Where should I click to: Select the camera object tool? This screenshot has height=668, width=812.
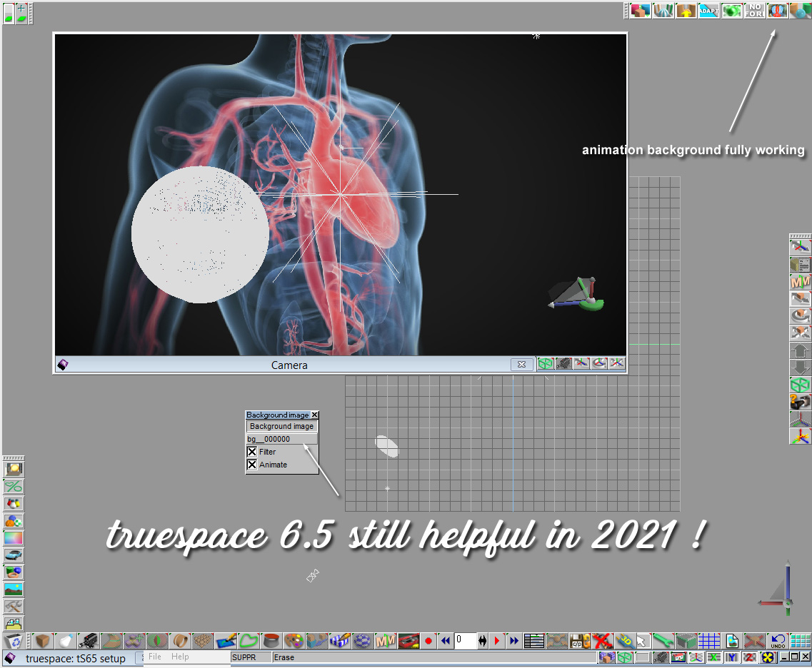[x=88, y=641]
